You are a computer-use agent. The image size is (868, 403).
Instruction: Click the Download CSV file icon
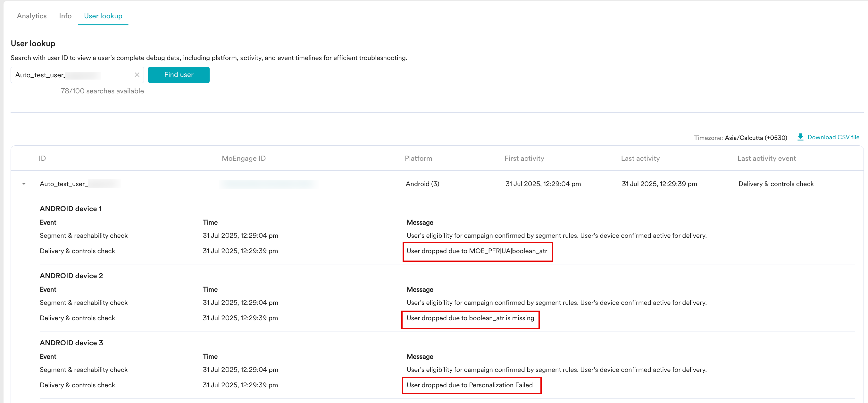coord(800,137)
